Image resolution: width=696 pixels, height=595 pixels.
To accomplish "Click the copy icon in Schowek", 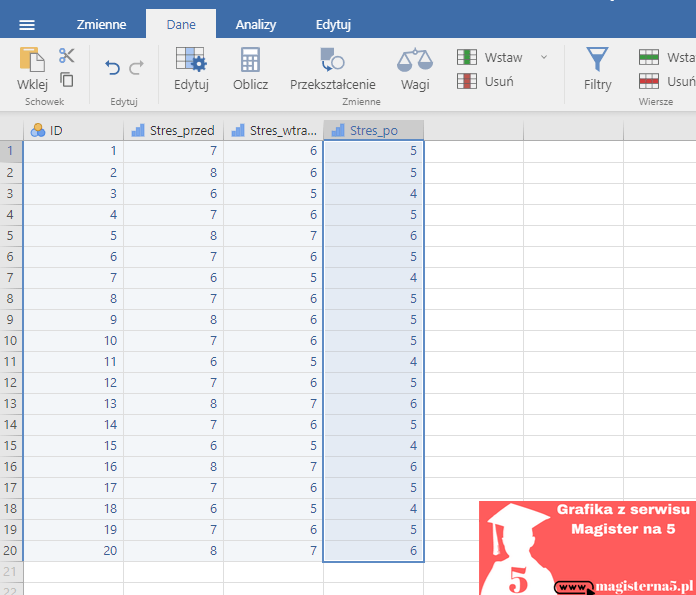I will (67, 80).
